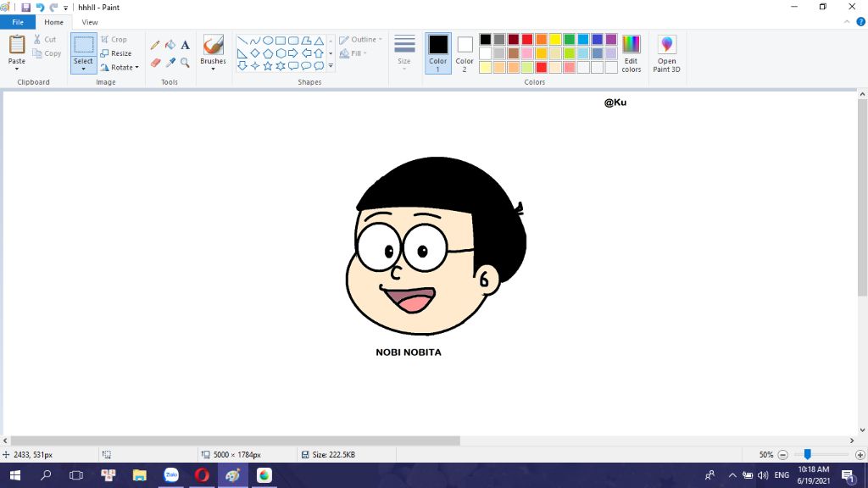Set Color 1 as active color

pyautogui.click(x=438, y=53)
